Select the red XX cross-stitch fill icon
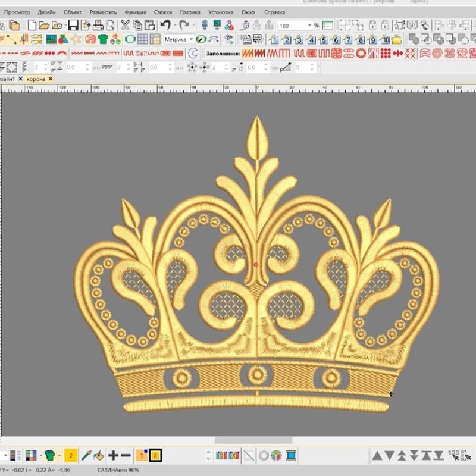Viewport: 476px width, 476px height. coord(410,54)
